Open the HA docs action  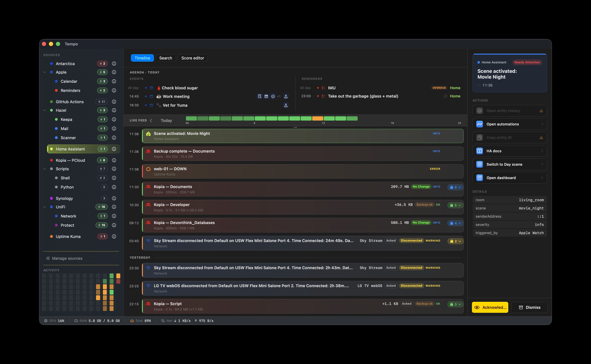(509, 151)
